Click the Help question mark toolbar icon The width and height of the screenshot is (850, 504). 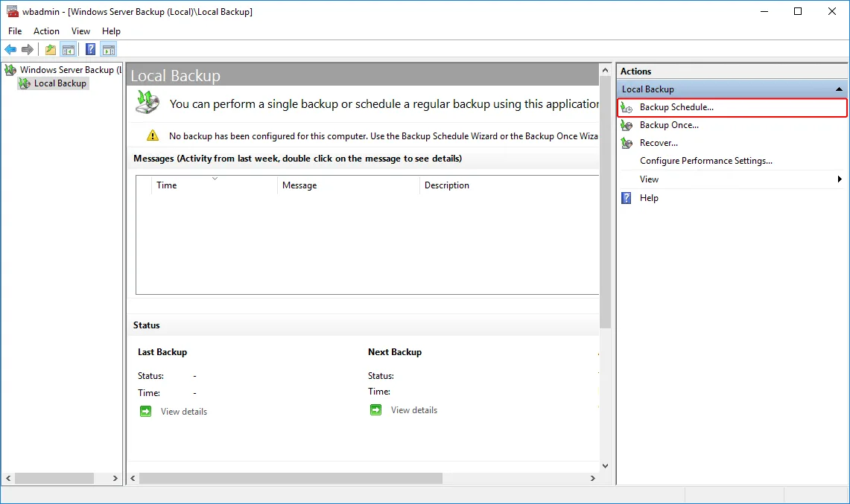pos(89,49)
